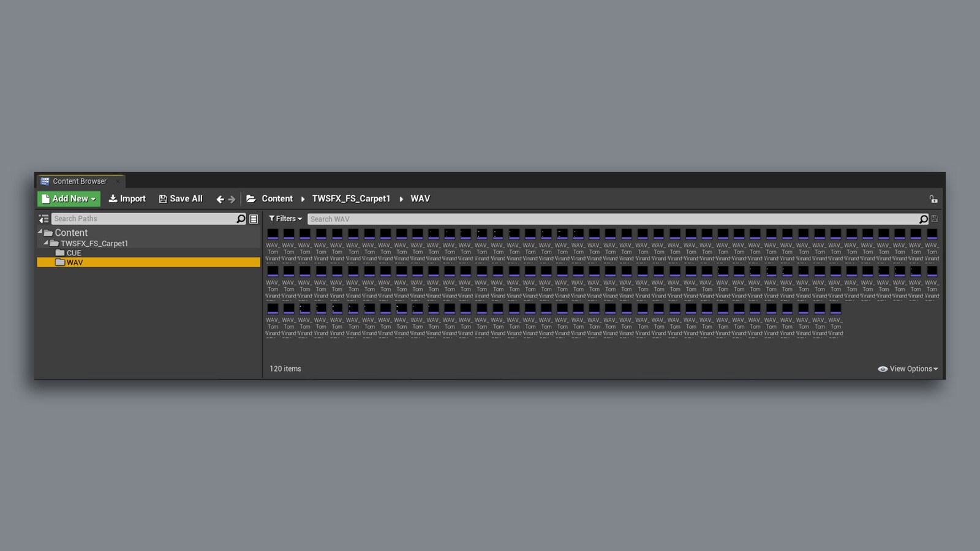Click the Content breadcrumb

click(x=277, y=198)
